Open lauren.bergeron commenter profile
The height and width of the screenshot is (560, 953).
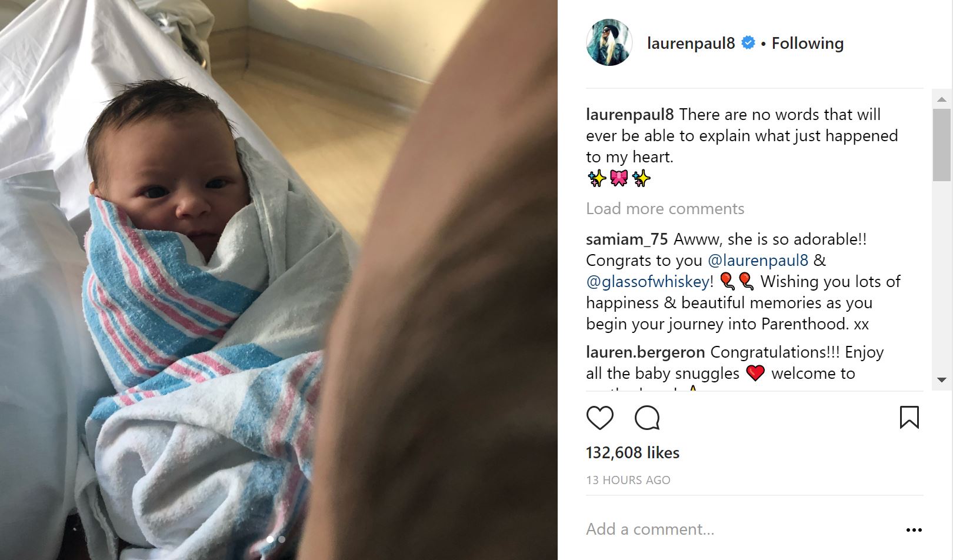[645, 352]
